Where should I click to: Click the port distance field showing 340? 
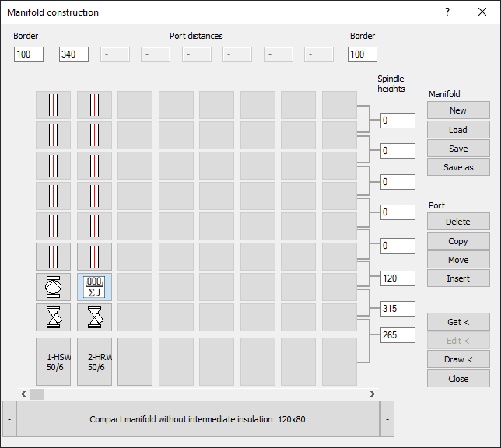pyautogui.click(x=74, y=54)
